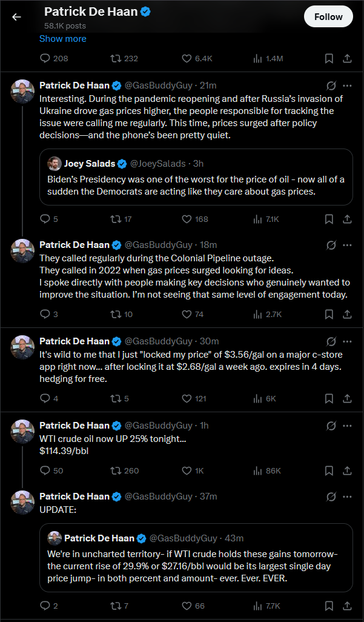Expand the truncated post with Show more

click(x=62, y=39)
